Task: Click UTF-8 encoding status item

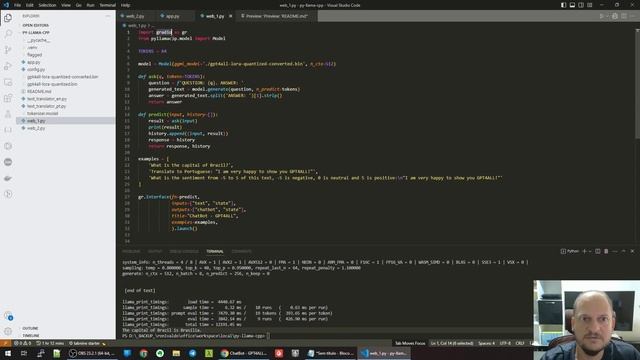Action: point(505,343)
